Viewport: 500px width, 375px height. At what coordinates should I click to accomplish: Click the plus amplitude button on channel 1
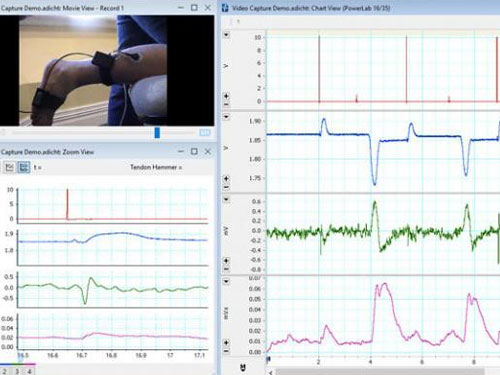tap(226, 96)
